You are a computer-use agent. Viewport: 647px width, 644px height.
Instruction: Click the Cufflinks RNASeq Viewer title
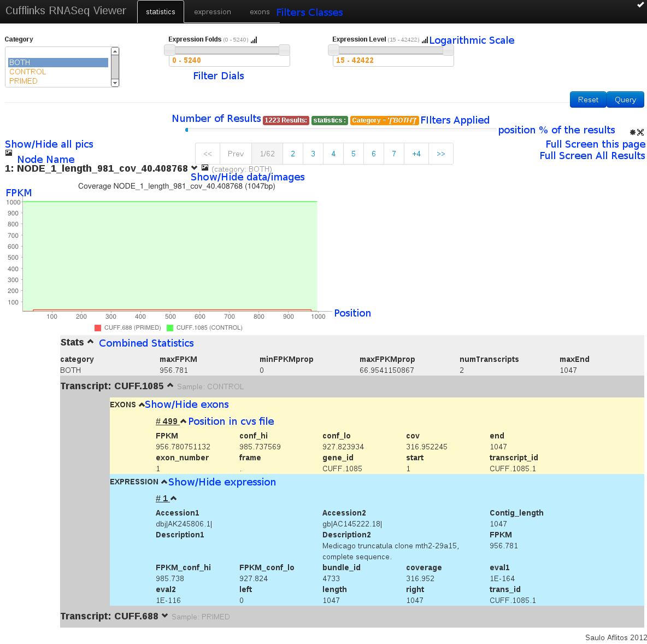pyautogui.click(x=66, y=11)
